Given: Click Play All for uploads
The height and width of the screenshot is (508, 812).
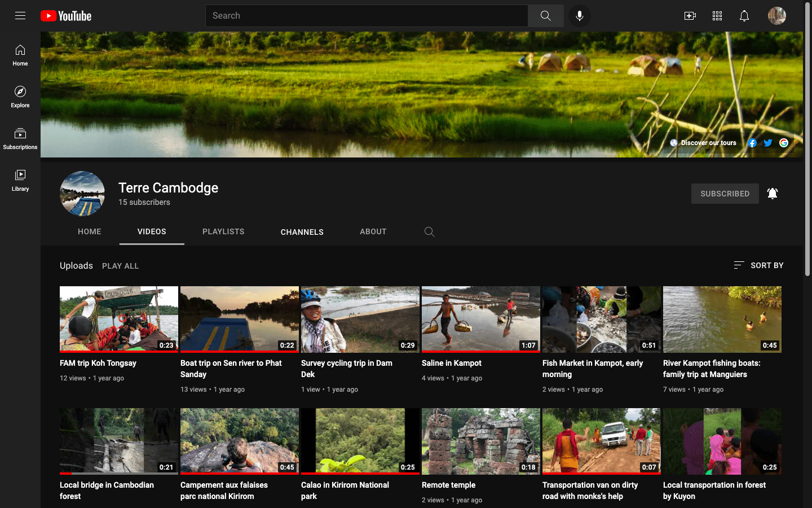Looking at the screenshot, I should [x=120, y=266].
